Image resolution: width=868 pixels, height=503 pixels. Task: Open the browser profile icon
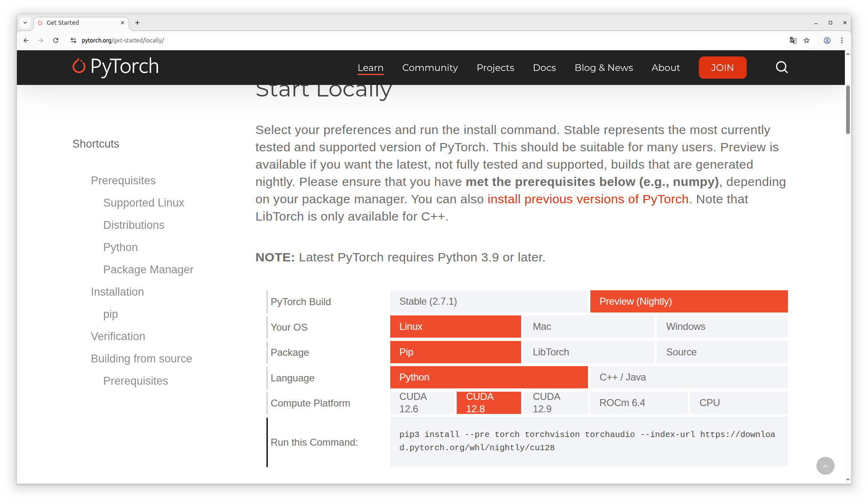827,40
